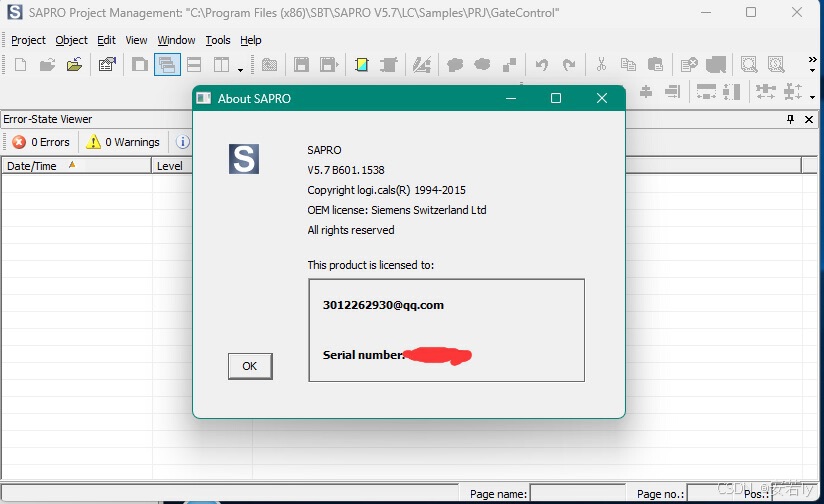Click the Redo toolbar icon
The width and height of the screenshot is (824, 504).
tap(569, 65)
